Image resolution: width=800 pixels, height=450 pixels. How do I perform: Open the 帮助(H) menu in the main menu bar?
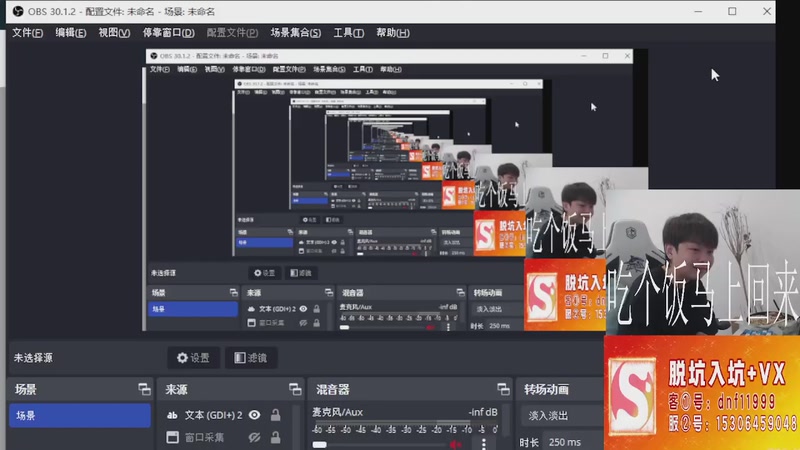pos(393,33)
